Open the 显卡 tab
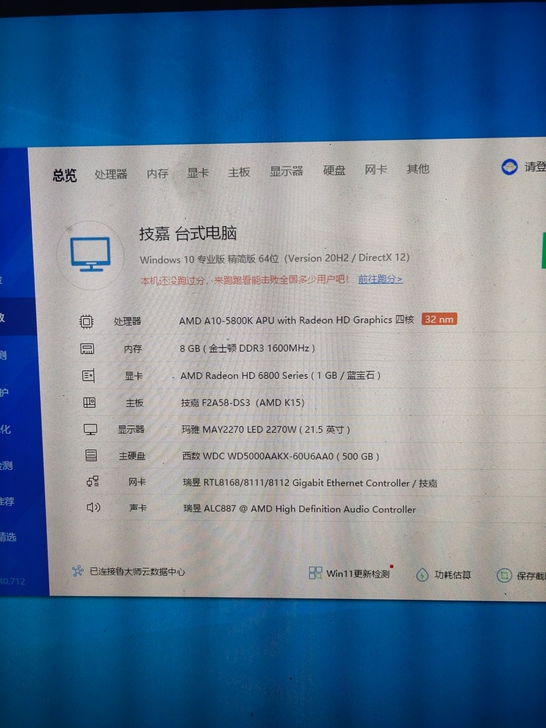 click(x=198, y=173)
